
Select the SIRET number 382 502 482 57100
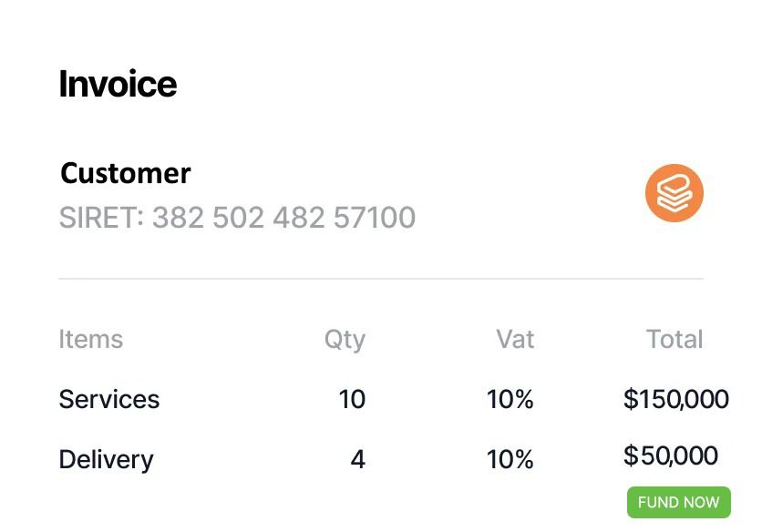pos(283,217)
